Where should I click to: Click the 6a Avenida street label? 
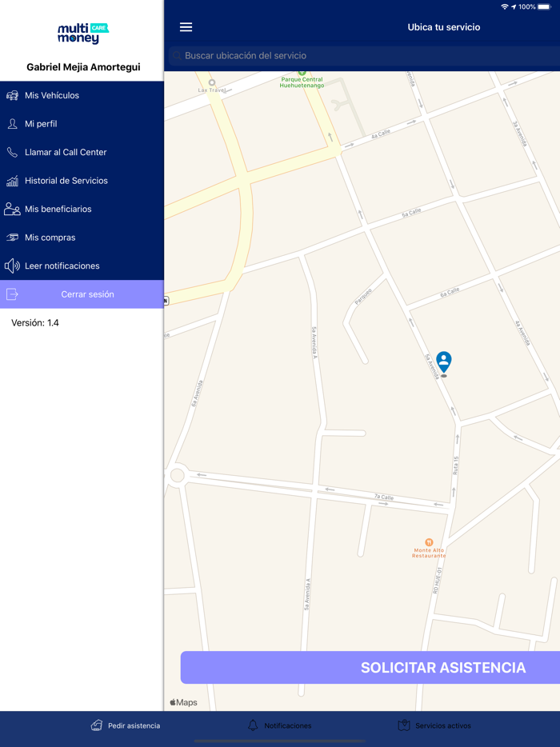(196, 393)
